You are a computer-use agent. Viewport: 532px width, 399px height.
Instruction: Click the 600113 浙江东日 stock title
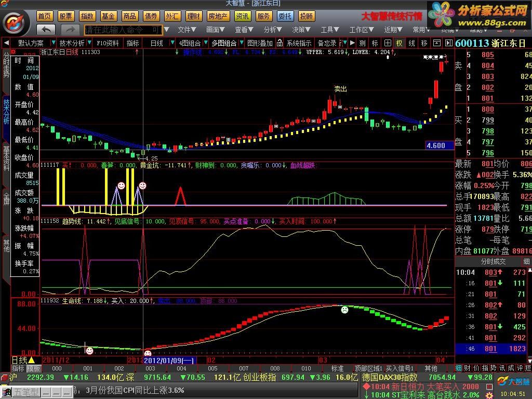[490, 43]
